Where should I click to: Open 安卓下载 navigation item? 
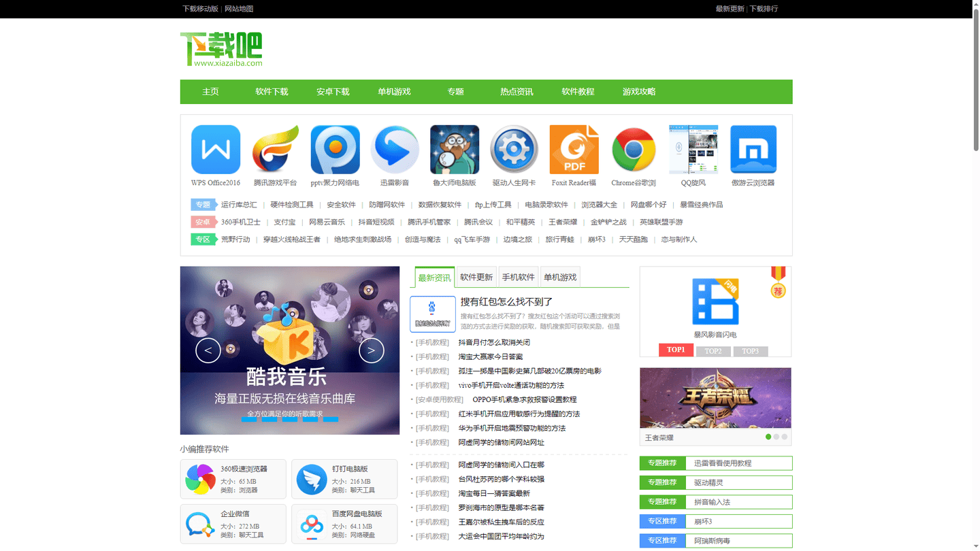pos(333,92)
